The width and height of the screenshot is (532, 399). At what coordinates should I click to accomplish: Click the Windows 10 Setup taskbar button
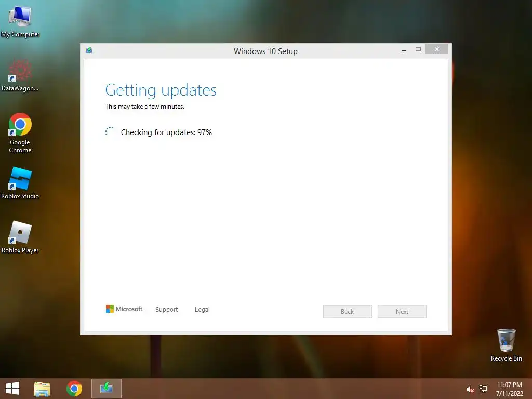pyautogui.click(x=107, y=389)
